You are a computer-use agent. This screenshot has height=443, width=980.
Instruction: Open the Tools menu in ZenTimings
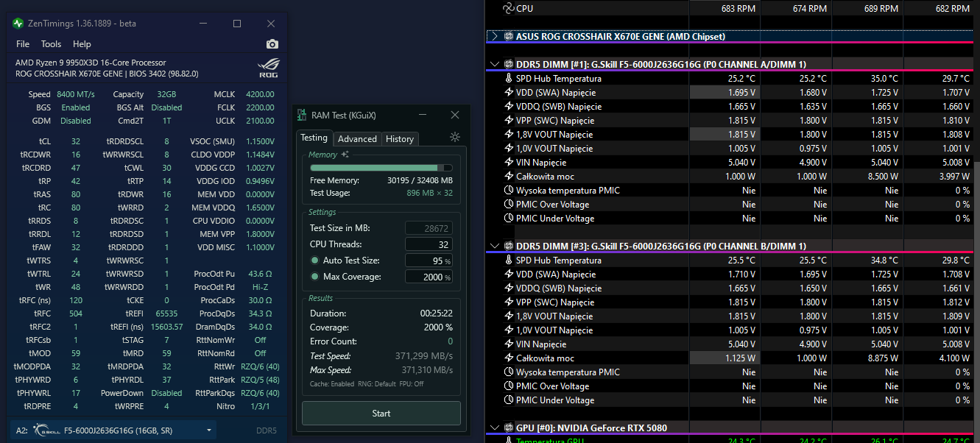point(51,44)
